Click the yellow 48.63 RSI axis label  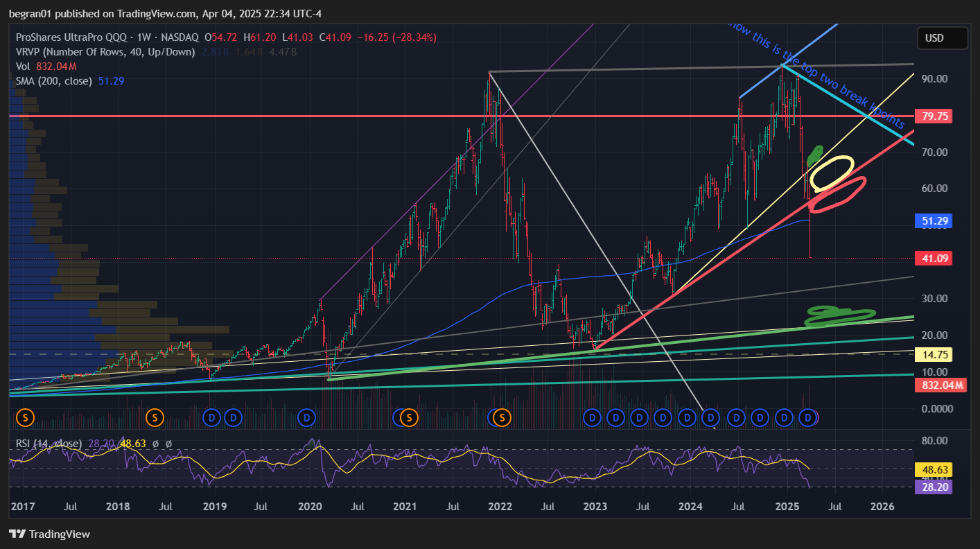[933, 469]
